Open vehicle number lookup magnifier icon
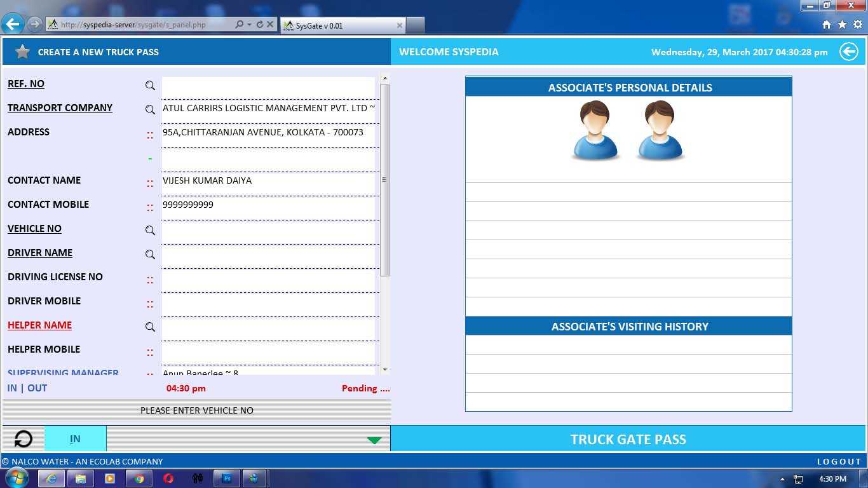 click(x=150, y=230)
